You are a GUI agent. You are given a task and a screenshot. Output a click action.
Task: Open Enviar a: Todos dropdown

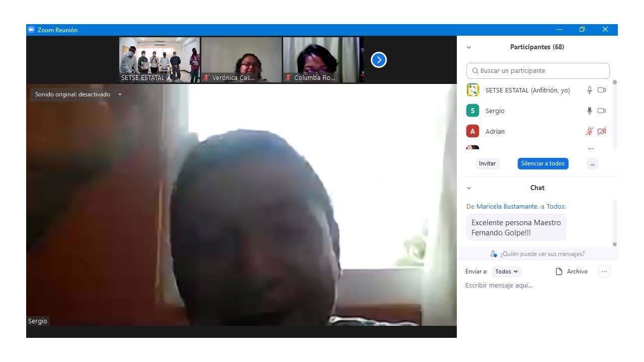[507, 271]
